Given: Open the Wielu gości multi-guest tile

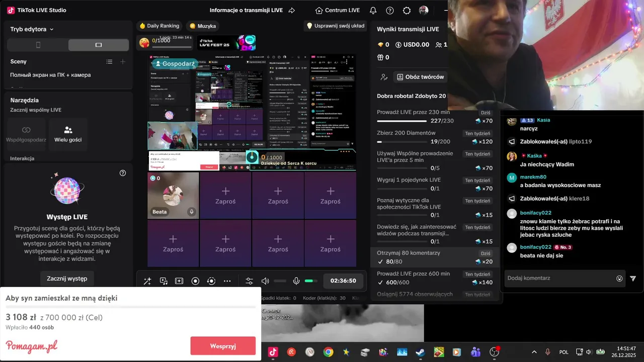Looking at the screenshot, I should (x=68, y=134).
